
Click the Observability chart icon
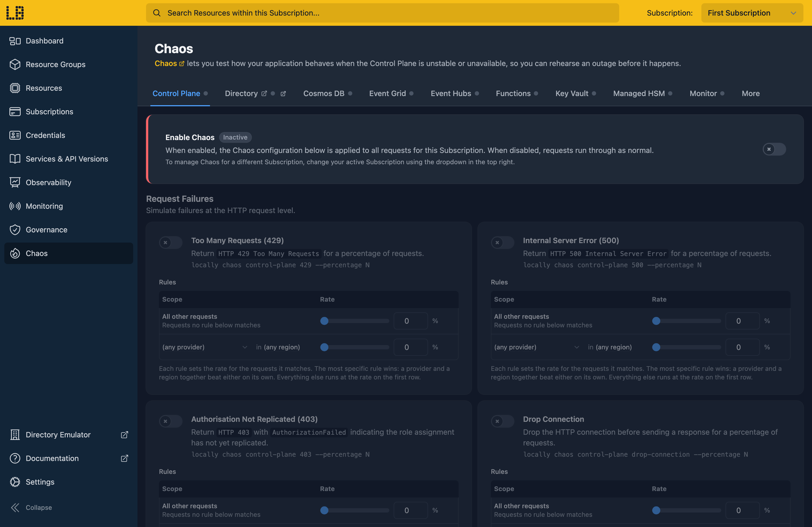15,182
